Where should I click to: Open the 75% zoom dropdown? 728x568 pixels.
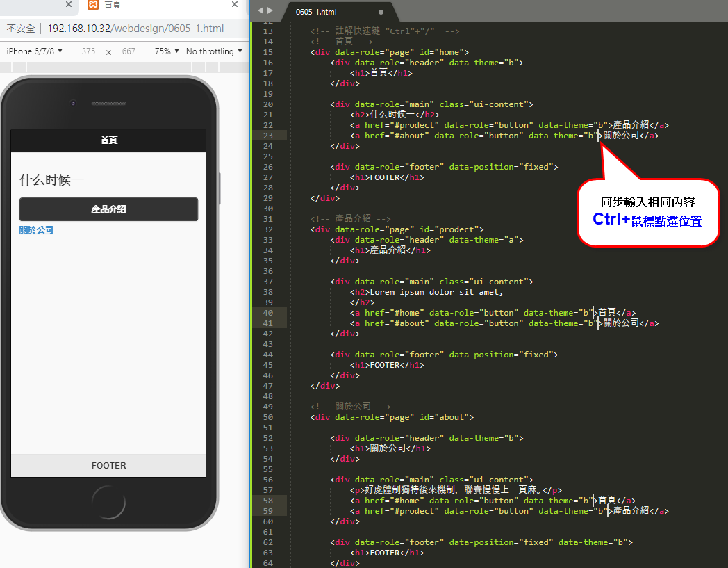coord(167,51)
